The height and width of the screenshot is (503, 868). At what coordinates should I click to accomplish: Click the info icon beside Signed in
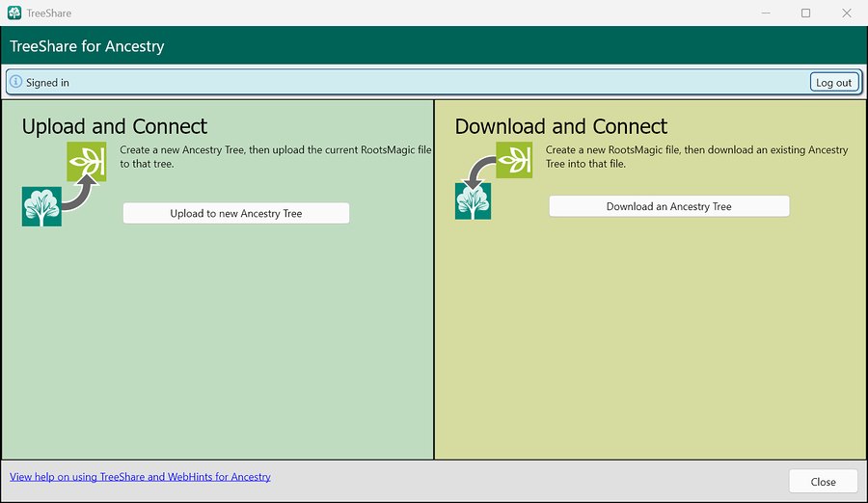pos(16,82)
